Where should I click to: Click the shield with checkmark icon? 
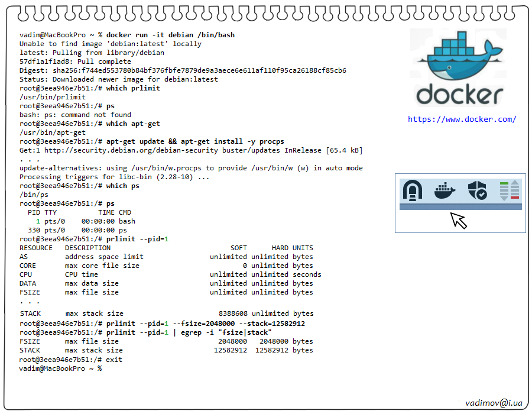click(477, 190)
